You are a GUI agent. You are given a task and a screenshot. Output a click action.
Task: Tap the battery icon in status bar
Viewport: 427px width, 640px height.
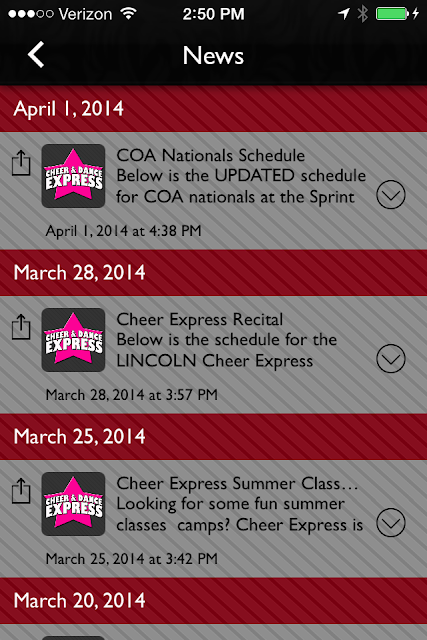coord(392,13)
